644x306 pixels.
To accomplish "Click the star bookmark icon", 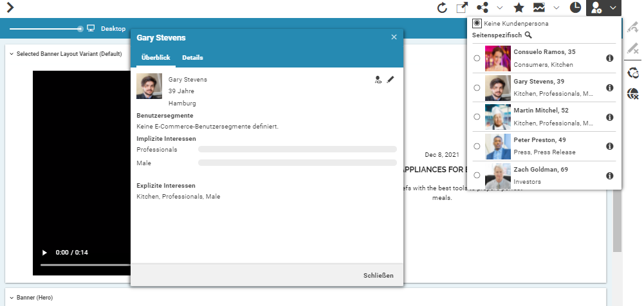I will click(519, 8).
